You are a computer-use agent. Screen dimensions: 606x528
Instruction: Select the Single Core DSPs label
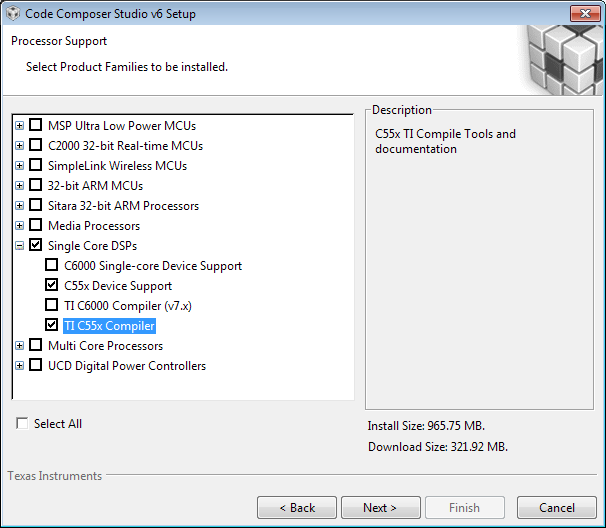92,246
